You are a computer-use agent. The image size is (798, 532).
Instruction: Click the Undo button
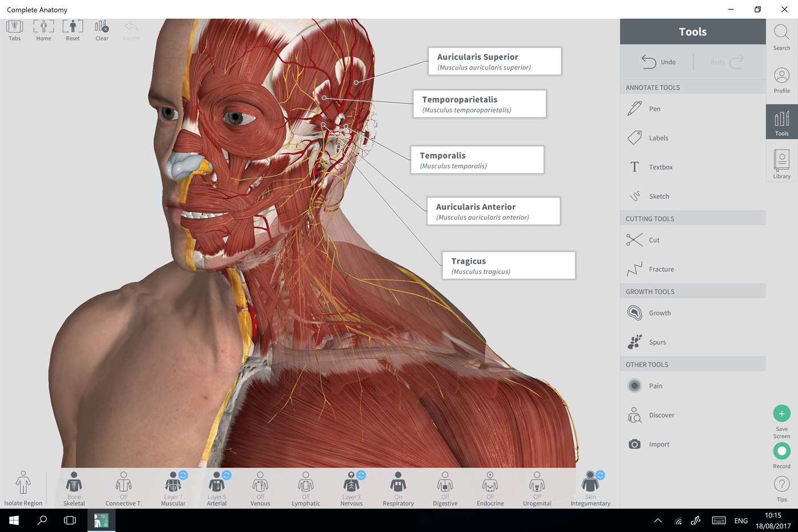(x=658, y=62)
